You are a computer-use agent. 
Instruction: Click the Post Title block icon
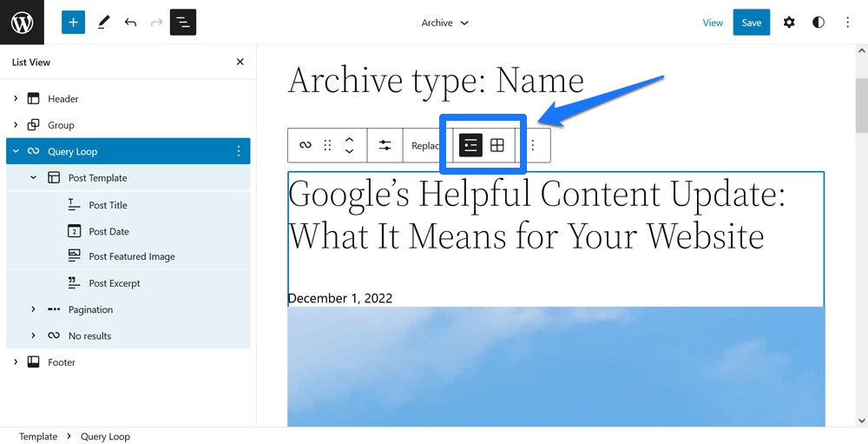pyautogui.click(x=74, y=204)
